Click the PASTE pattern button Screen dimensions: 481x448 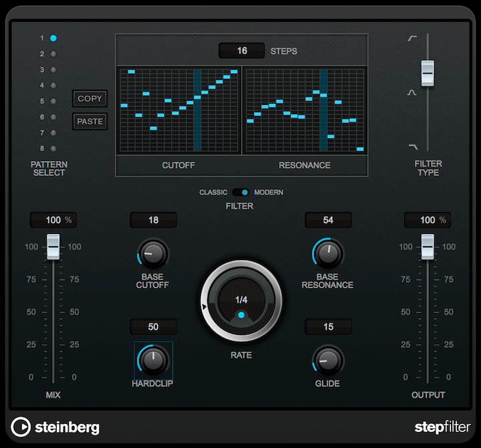coord(90,121)
